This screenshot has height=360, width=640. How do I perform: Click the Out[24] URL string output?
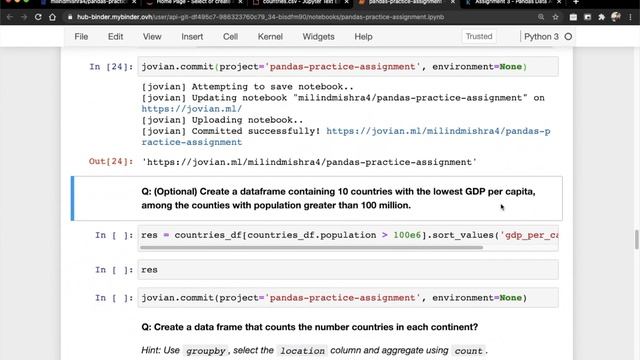tap(309, 162)
